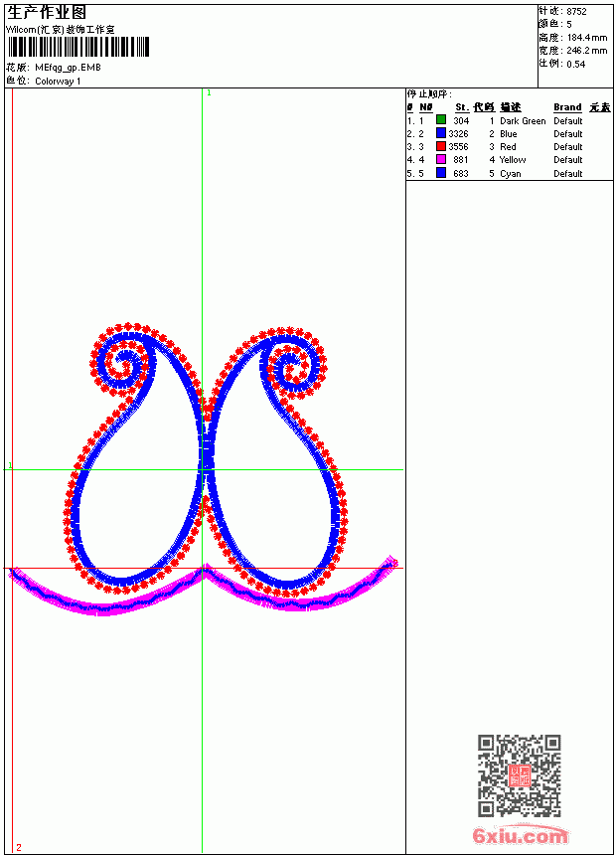Click the Dark Green color swatch
The height and width of the screenshot is (855, 616).
[441, 120]
